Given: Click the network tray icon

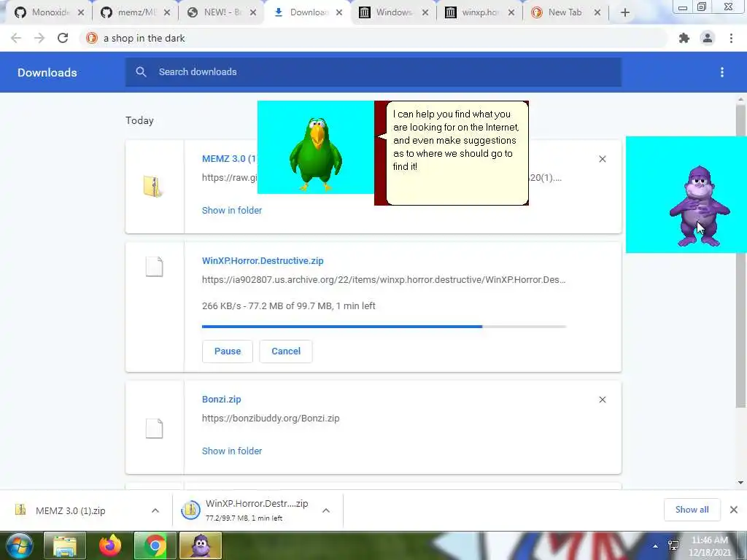Looking at the screenshot, I should [x=673, y=545].
